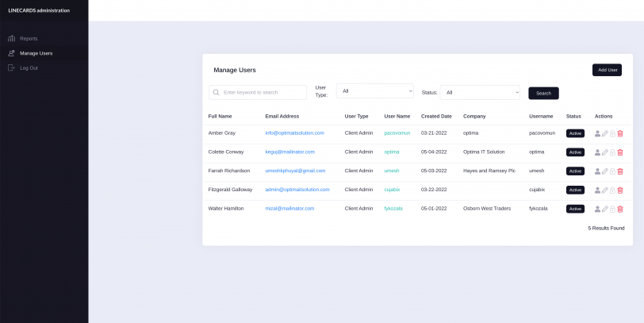
Task: Click the delete trash icon for Amber Gray
Action: (x=620, y=133)
